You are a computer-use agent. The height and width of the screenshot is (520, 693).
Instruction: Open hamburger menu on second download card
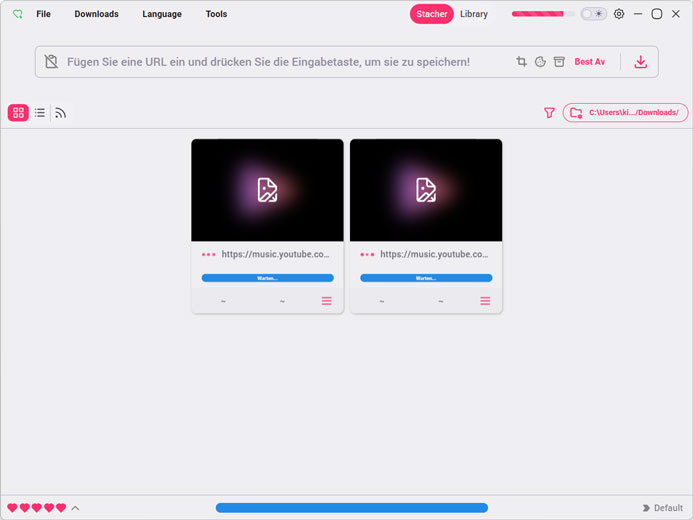485,301
